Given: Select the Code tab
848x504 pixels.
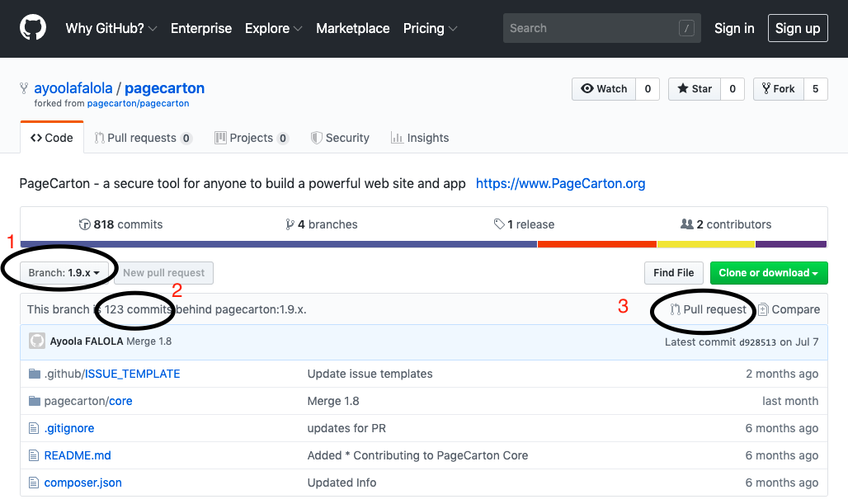Looking at the screenshot, I should coord(52,138).
